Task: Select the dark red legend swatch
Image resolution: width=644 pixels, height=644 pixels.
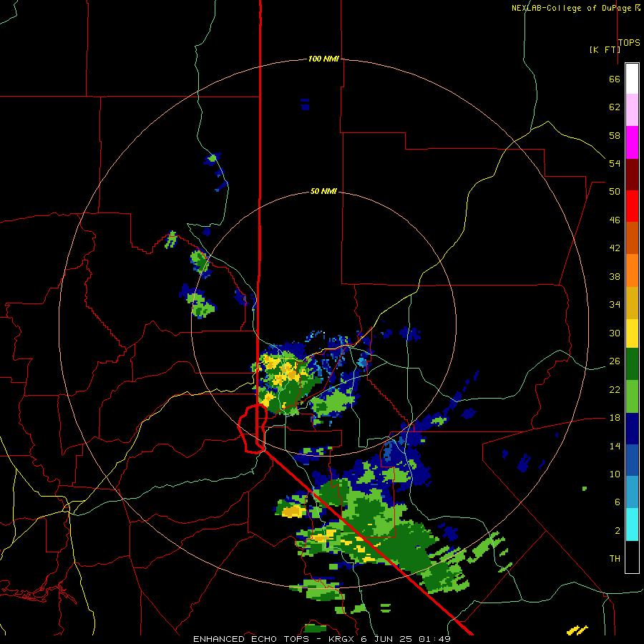Action: coord(632,175)
